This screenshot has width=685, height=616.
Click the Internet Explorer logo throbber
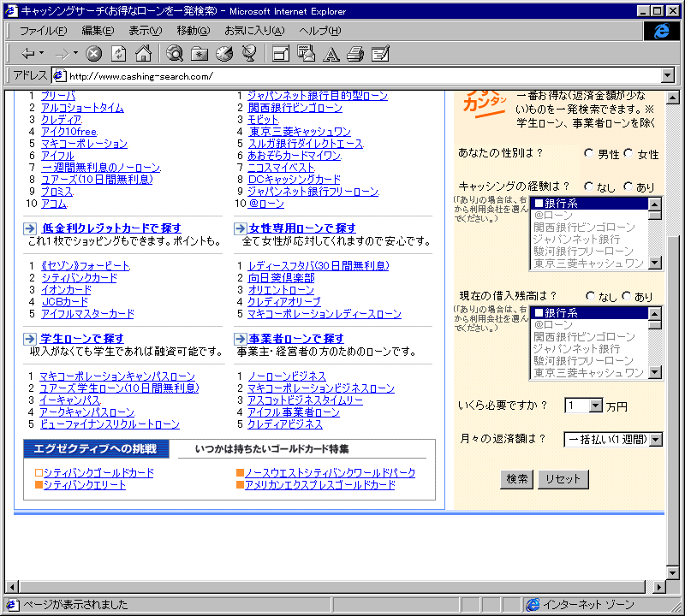[661, 31]
